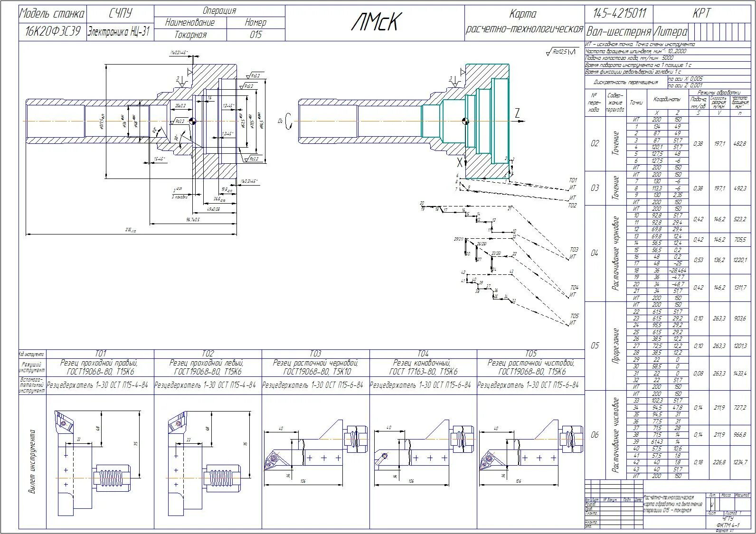Select the "Резец канавочный" description
This screenshot has width=756, height=534.
pos(423,367)
